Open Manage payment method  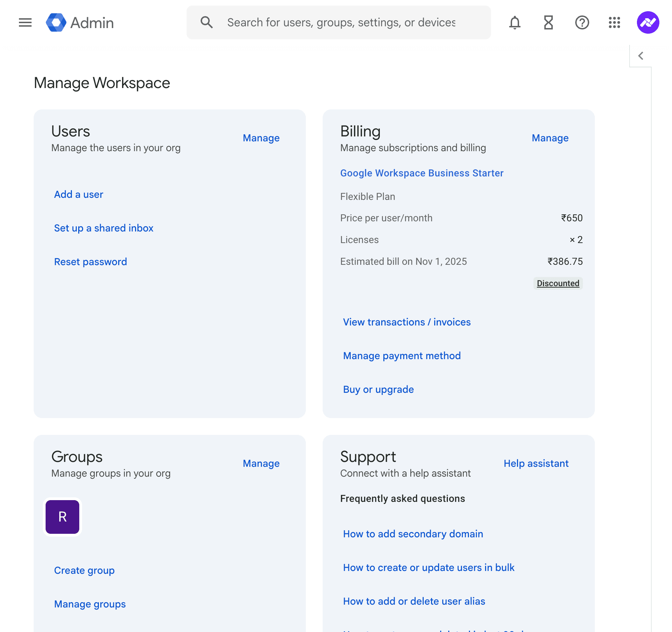[402, 356]
